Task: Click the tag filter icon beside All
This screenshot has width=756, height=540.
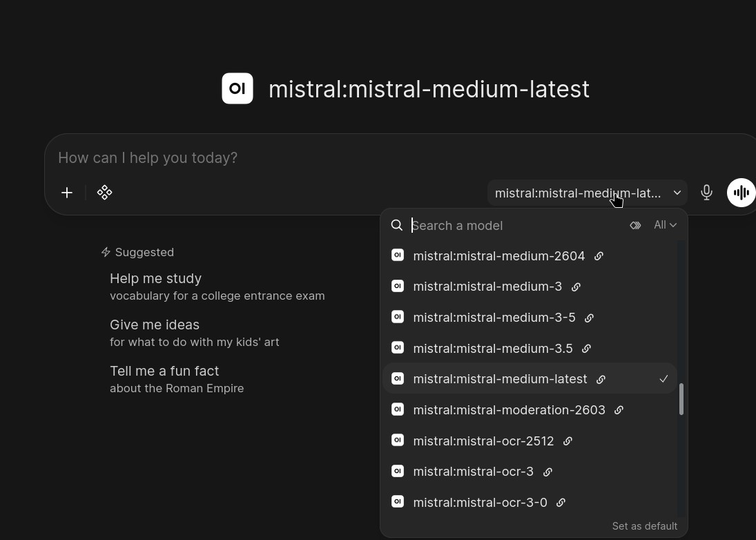Action: [x=635, y=225]
